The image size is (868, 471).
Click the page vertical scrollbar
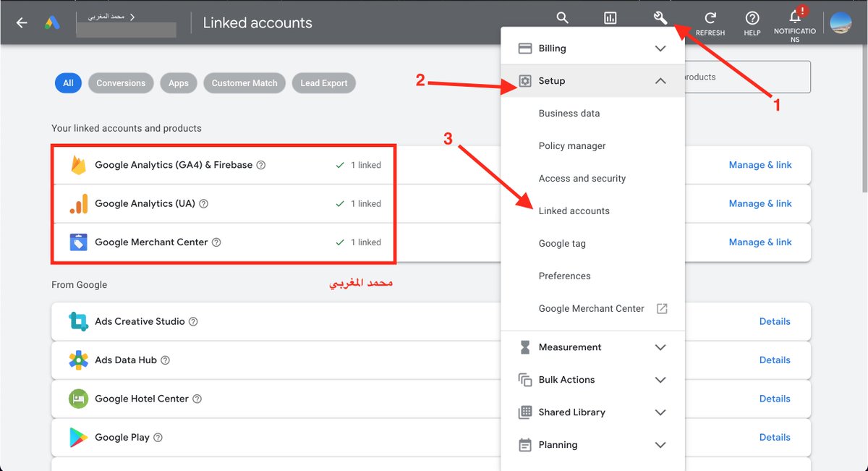(864, 119)
